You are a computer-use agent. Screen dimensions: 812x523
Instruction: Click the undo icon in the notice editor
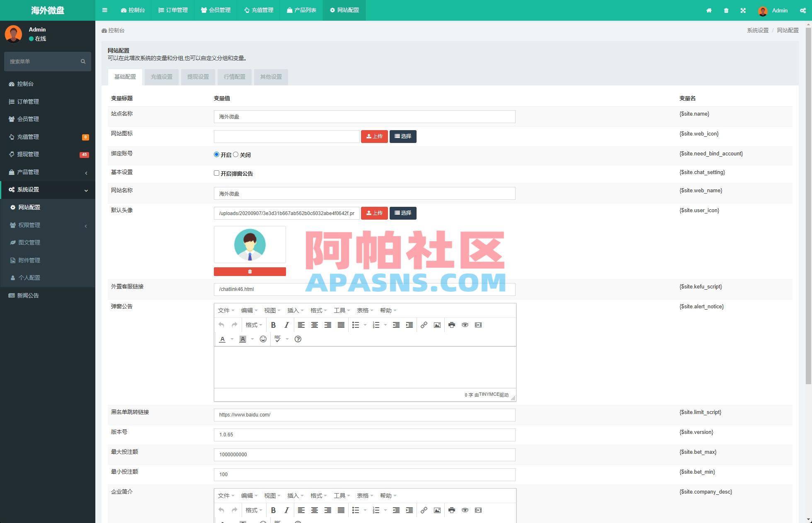[x=221, y=325]
